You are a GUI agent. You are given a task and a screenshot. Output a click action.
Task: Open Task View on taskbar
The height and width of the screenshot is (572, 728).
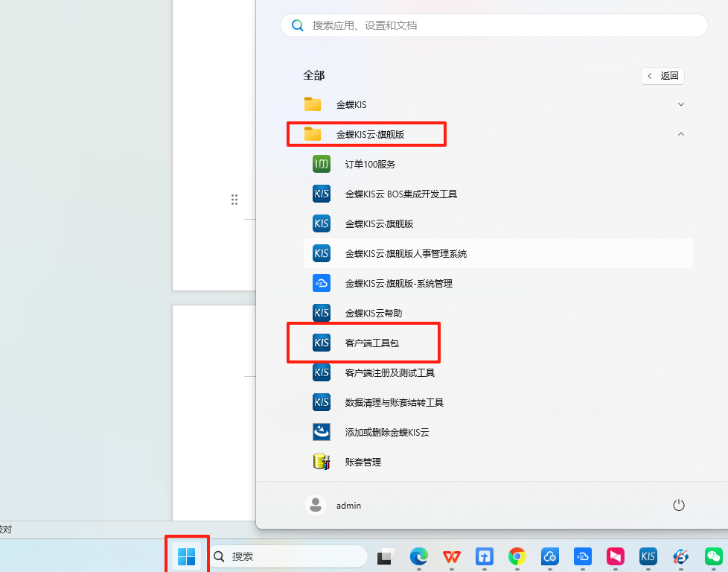[x=386, y=556]
